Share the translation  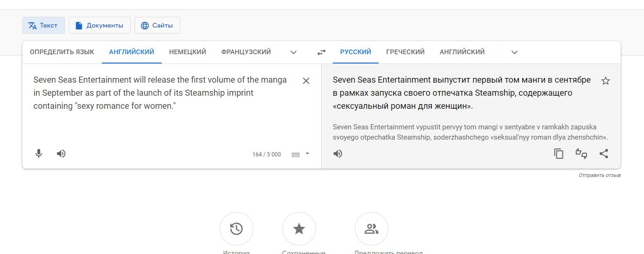604,154
